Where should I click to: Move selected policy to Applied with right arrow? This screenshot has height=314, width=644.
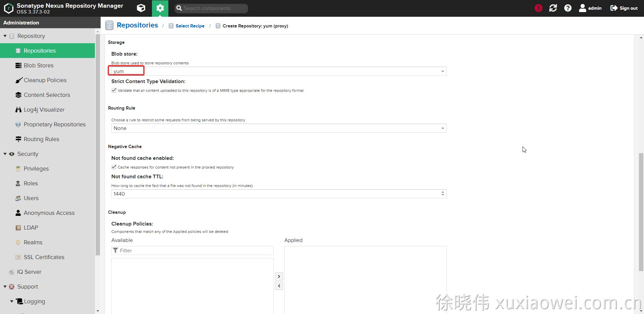coord(279,276)
